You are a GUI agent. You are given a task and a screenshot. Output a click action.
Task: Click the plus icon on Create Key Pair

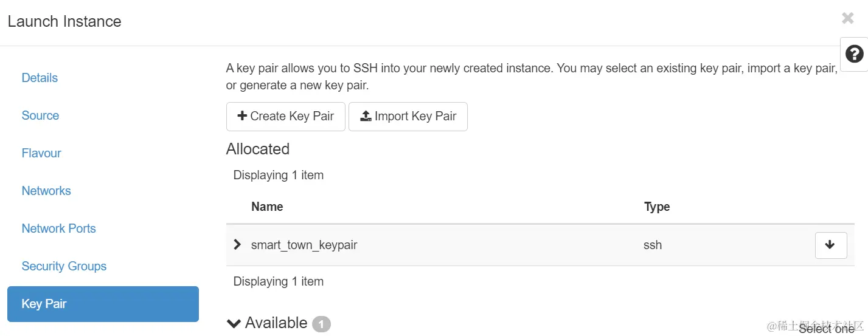[242, 116]
